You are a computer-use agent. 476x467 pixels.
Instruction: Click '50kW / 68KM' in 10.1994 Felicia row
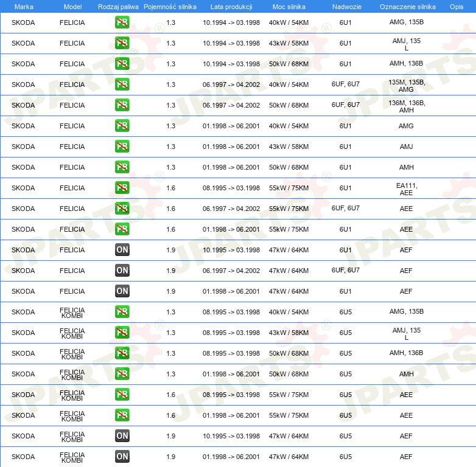tap(289, 64)
